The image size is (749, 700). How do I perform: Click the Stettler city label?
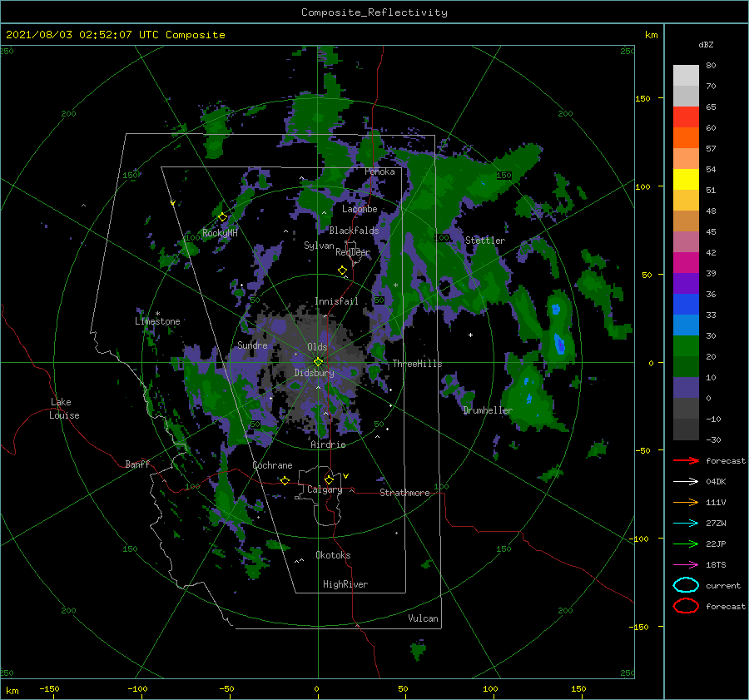click(485, 241)
